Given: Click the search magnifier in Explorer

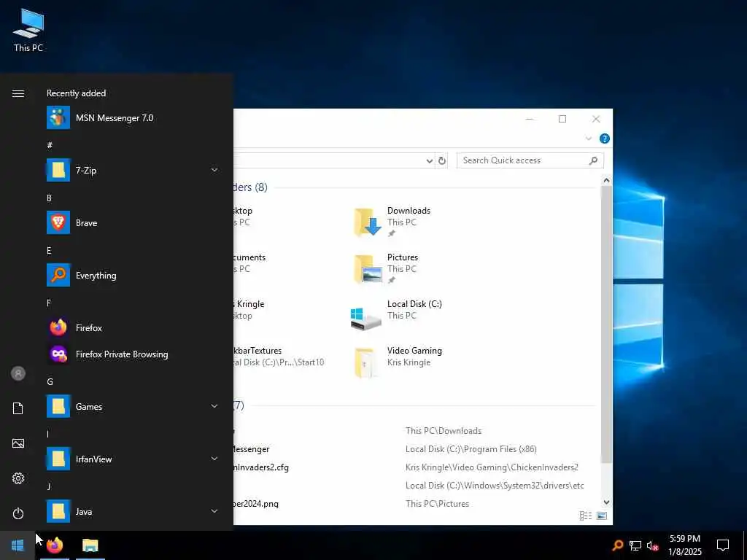Looking at the screenshot, I should 594,160.
